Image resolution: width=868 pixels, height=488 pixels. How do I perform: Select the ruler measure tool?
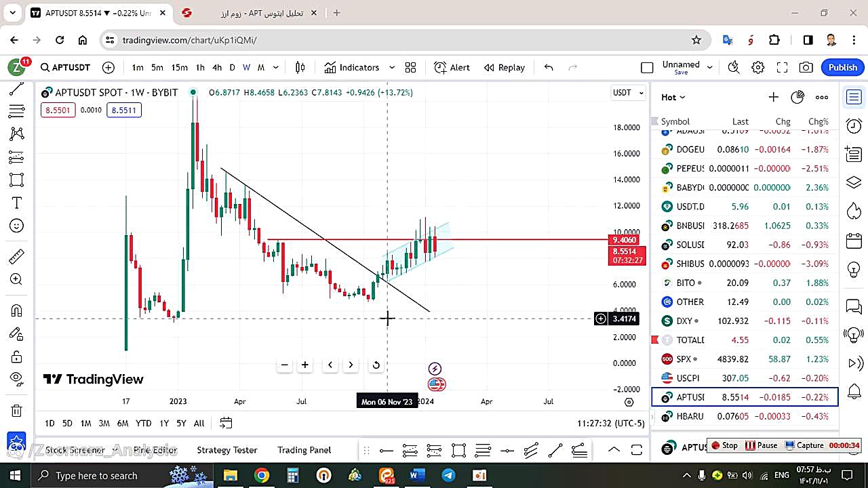point(16,256)
